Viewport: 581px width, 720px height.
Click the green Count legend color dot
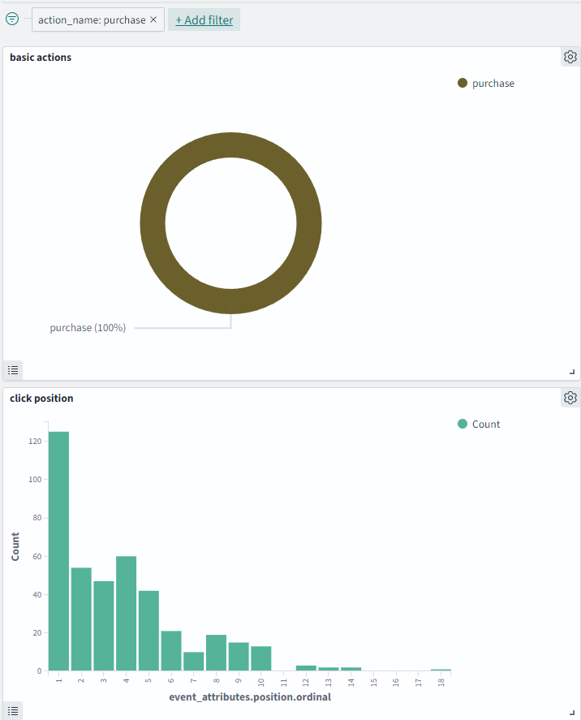click(462, 424)
